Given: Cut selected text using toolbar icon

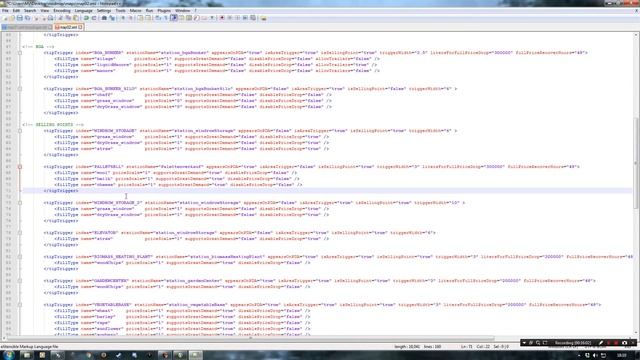Looking at the screenshot, I should pyautogui.click(x=60, y=18).
